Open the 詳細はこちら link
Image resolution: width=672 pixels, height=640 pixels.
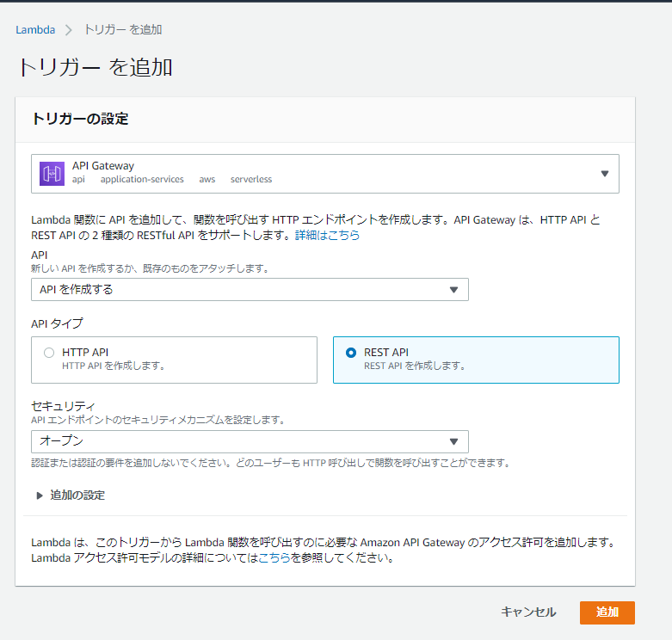pos(327,235)
